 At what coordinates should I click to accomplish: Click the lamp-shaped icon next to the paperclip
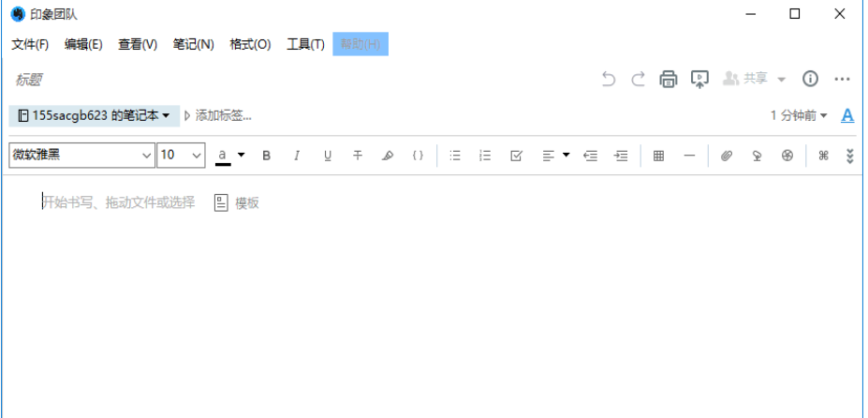coord(757,156)
